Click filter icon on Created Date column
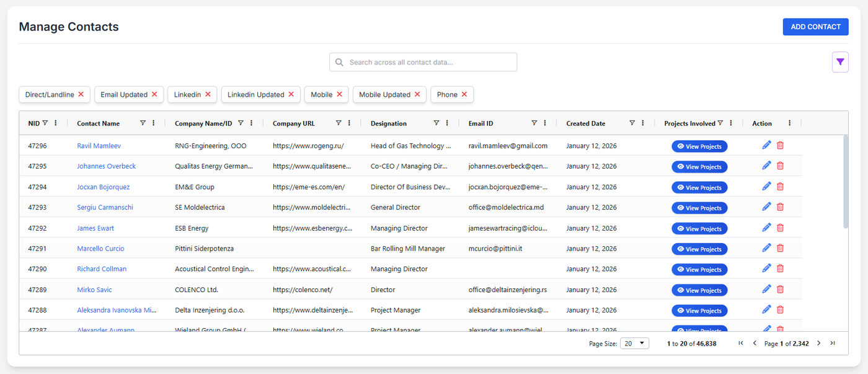 632,123
